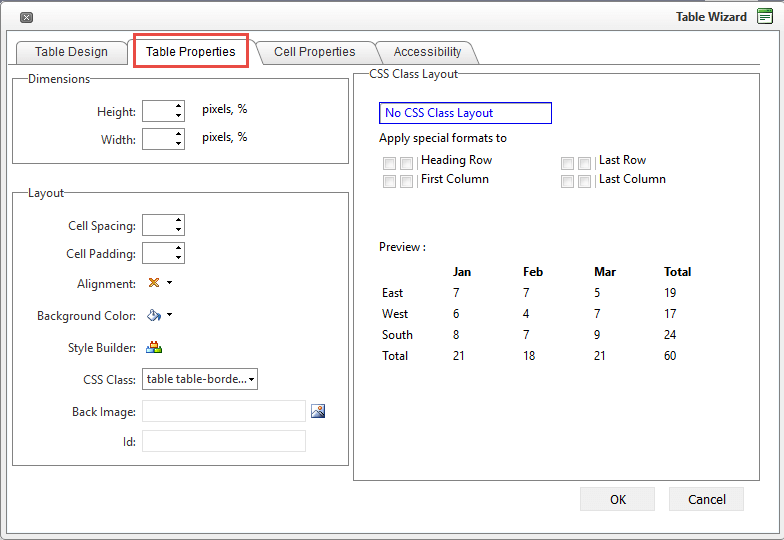The width and height of the screenshot is (784, 540).
Task: Check the first First Column checkbox
Action: [389, 181]
